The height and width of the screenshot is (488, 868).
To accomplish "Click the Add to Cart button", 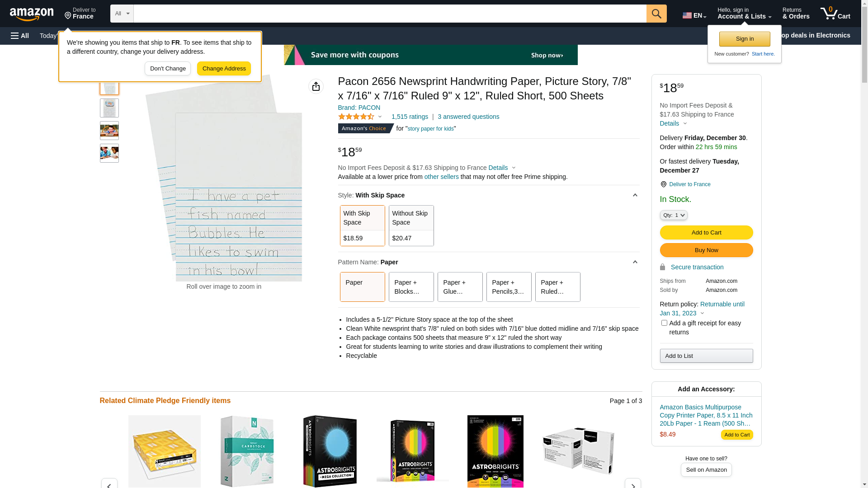I will coord(706,233).
